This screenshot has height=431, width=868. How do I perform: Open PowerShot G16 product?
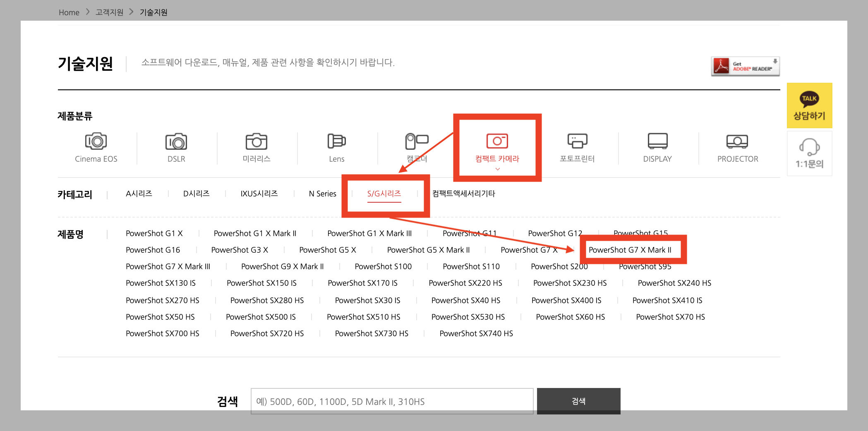point(153,250)
